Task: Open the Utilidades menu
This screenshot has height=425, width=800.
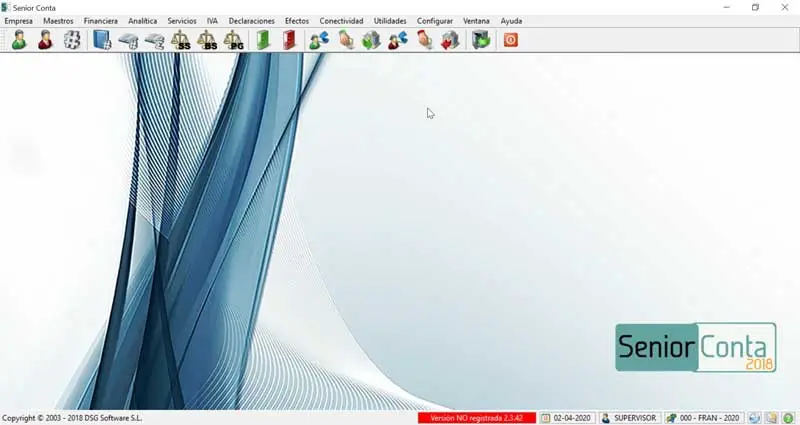Action: (x=390, y=21)
